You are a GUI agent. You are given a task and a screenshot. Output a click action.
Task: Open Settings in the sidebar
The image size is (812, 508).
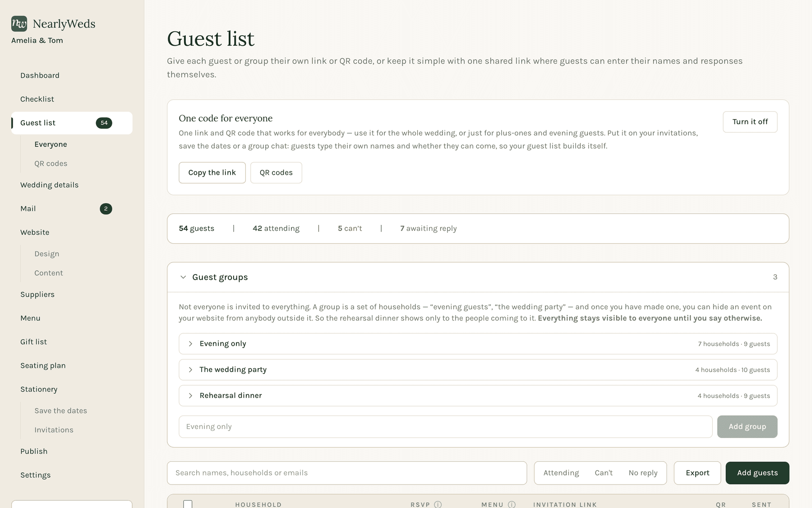pos(72,475)
